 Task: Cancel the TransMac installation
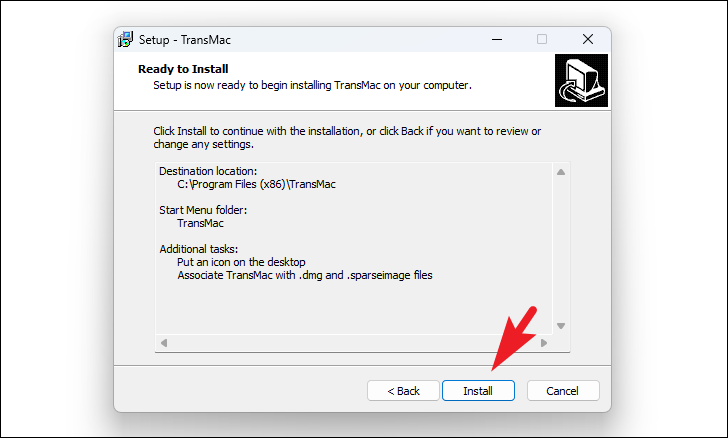[563, 391]
